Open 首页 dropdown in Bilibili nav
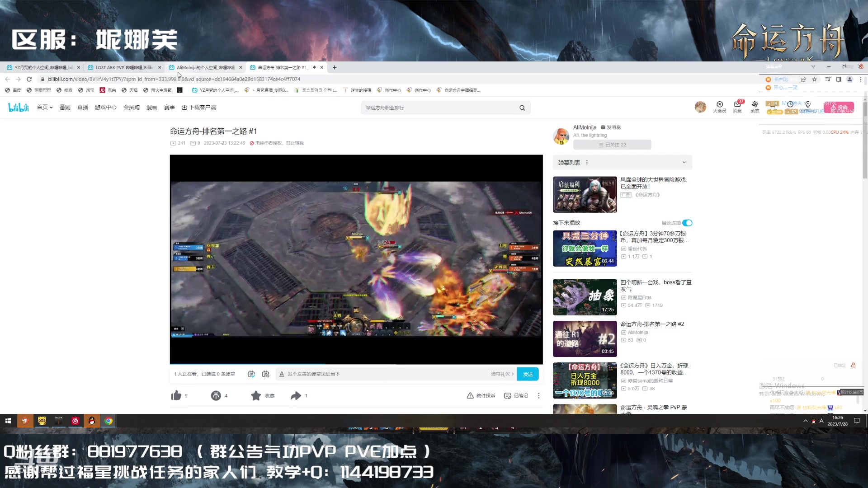Image resolution: width=868 pixels, height=488 pixels. click(x=45, y=107)
